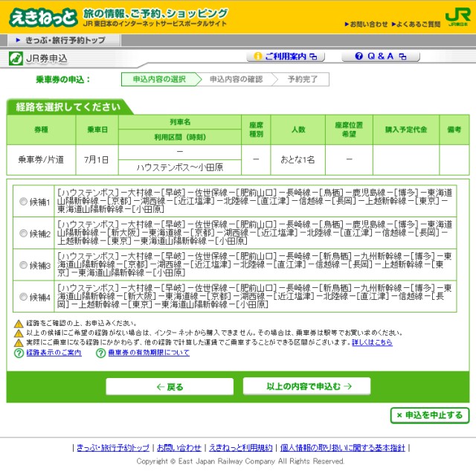This screenshot has height=474, width=476.
Task: Click the help icon beside 乗車券の有効期限について
Action: coord(101,353)
